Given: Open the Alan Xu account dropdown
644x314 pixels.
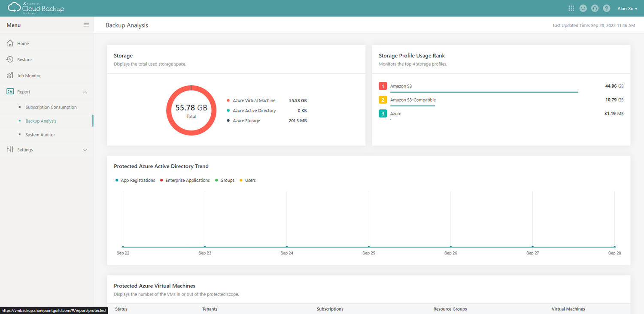Looking at the screenshot, I should point(627,8).
